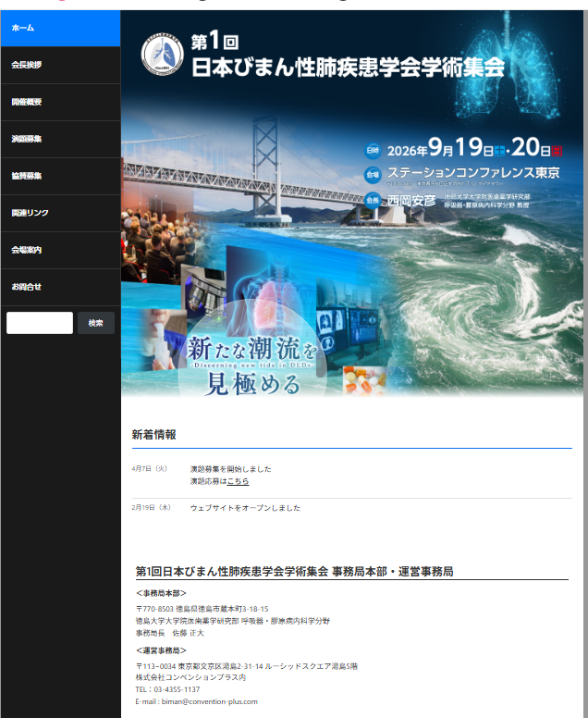The width and height of the screenshot is (588, 718).
Task: Click the 会長 president badge icon
Action: [373, 200]
